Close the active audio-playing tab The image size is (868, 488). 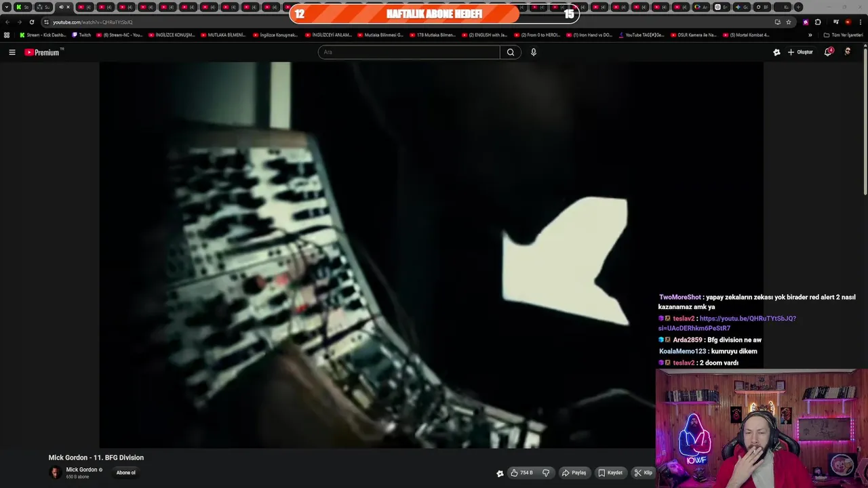(68, 7)
